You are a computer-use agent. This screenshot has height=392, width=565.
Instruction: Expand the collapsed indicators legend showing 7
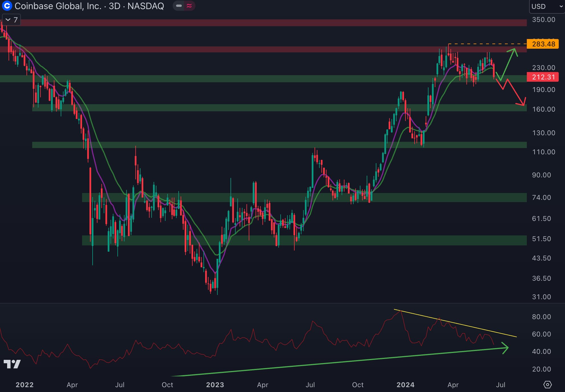[11, 20]
